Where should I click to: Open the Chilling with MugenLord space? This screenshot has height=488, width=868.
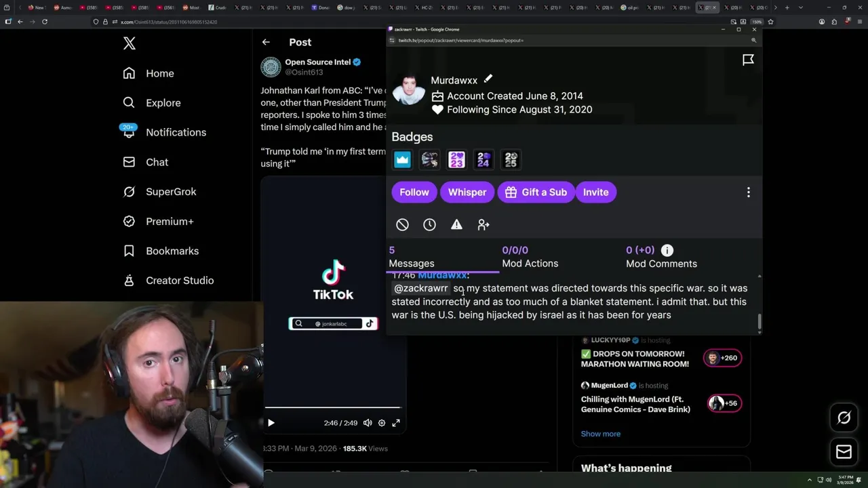(635, 404)
